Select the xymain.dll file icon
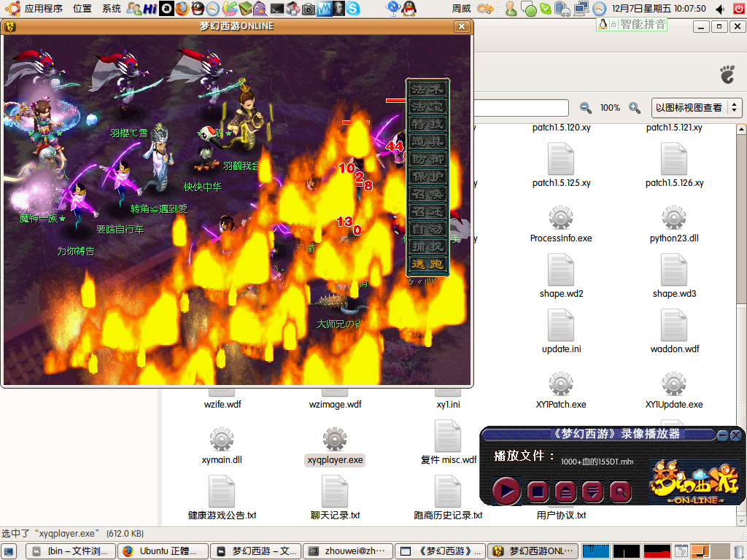Image resolution: width=747 pixels, height=560 pixels. [x=222, y=439]
